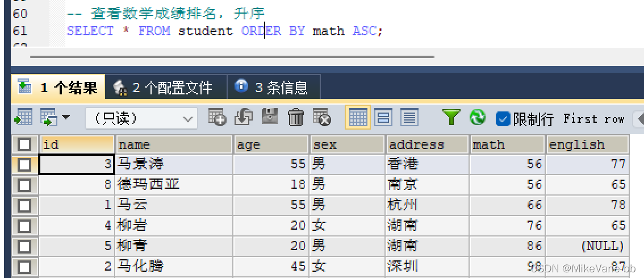Click the address cell 杭州

427,205
